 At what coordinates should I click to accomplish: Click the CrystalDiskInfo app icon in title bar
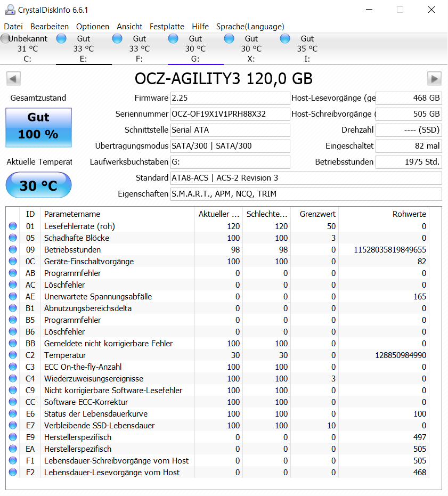[x=10, y=10]
